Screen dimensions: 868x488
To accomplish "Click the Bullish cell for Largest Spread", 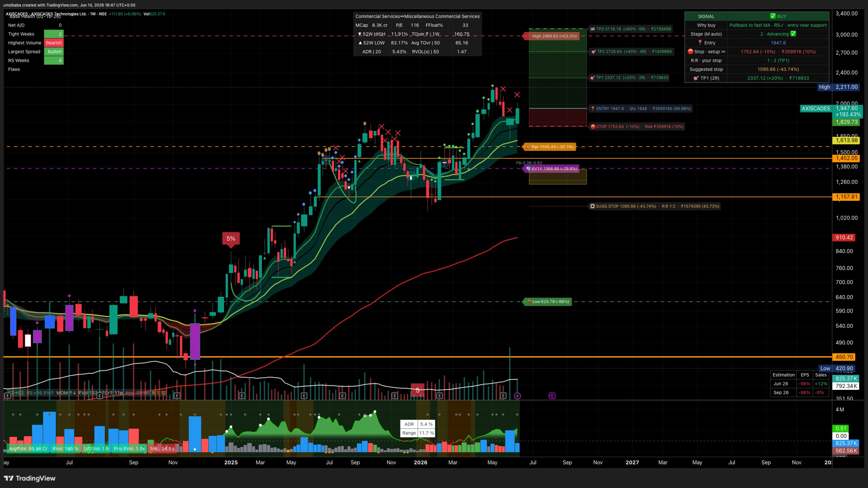I will point(54,51).
